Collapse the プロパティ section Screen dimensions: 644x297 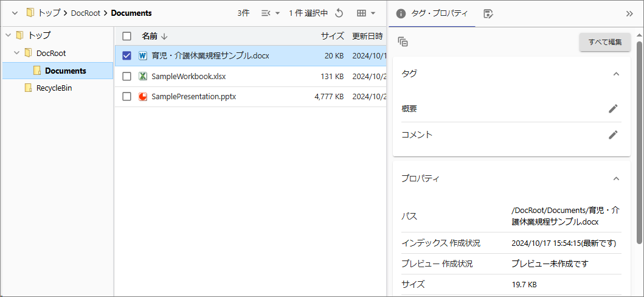click(x=616, y=179)
